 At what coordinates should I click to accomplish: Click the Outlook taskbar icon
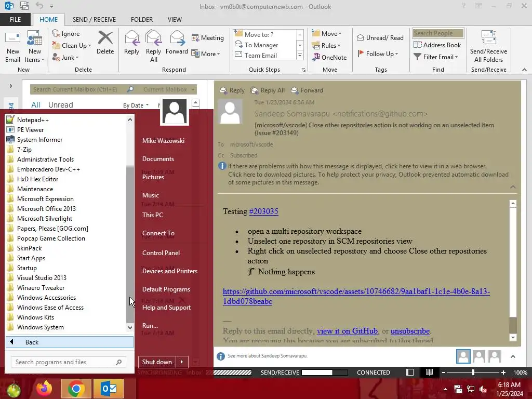coord(109,389)
